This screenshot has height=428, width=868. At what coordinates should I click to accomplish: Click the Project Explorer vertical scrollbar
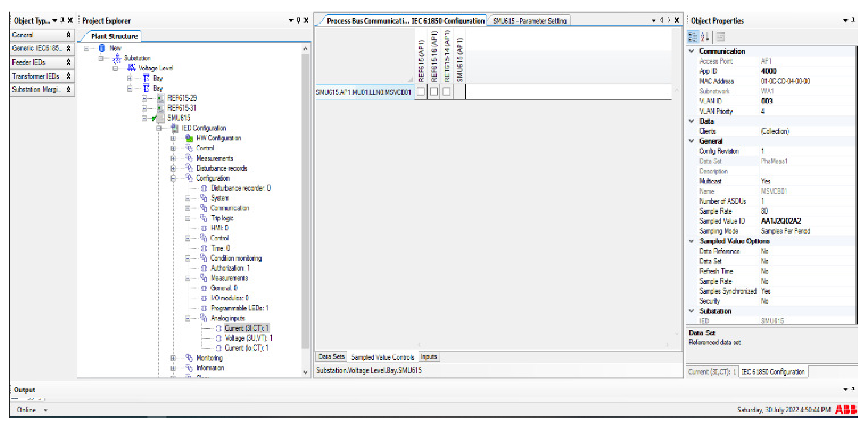305,202
